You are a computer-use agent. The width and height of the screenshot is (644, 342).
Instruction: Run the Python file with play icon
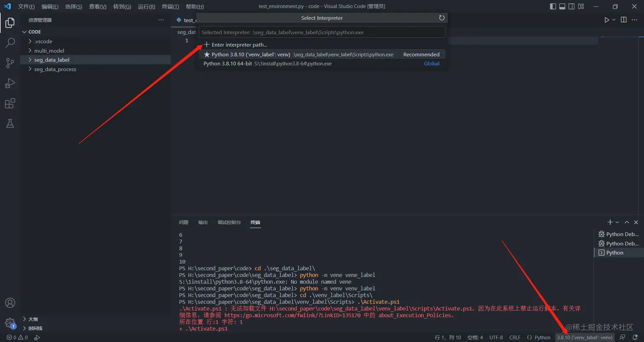[607, 20]
